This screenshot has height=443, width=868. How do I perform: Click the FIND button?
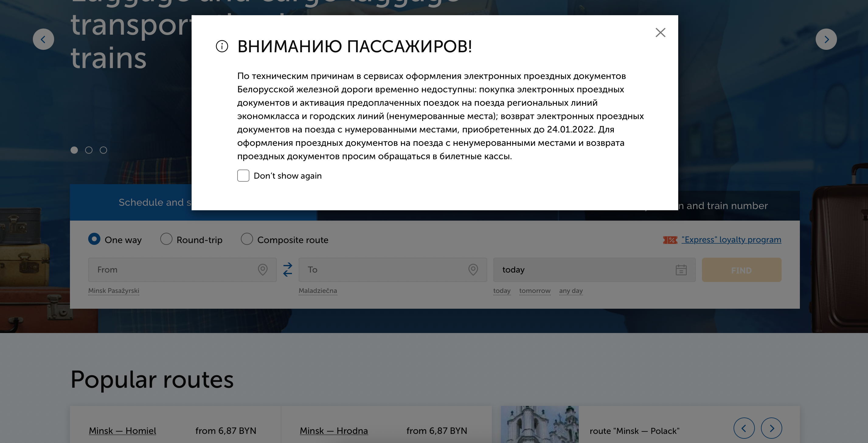(741, 270)
